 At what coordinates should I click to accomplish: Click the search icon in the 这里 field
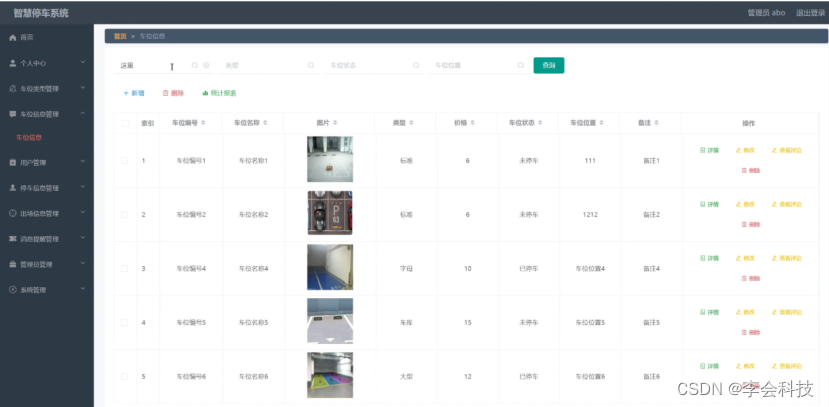tap(195, 65)
